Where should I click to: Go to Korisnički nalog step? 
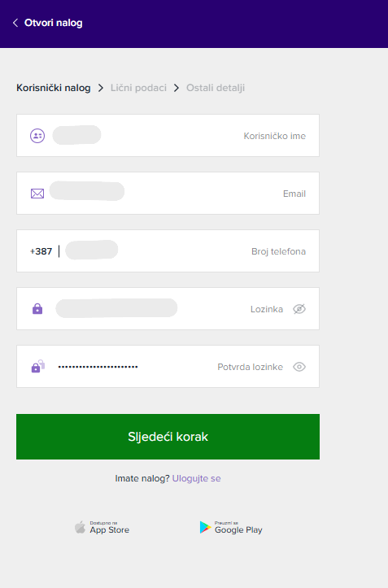coord(54,88)
